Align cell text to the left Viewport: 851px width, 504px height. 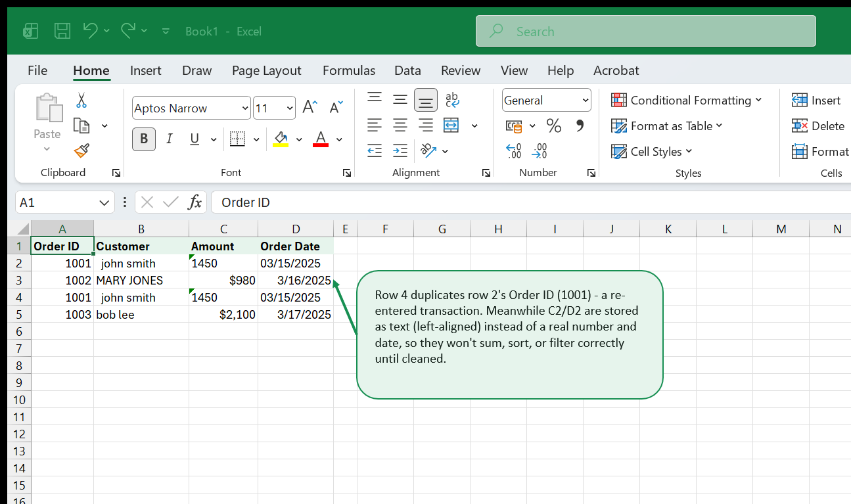coord(375,125)
